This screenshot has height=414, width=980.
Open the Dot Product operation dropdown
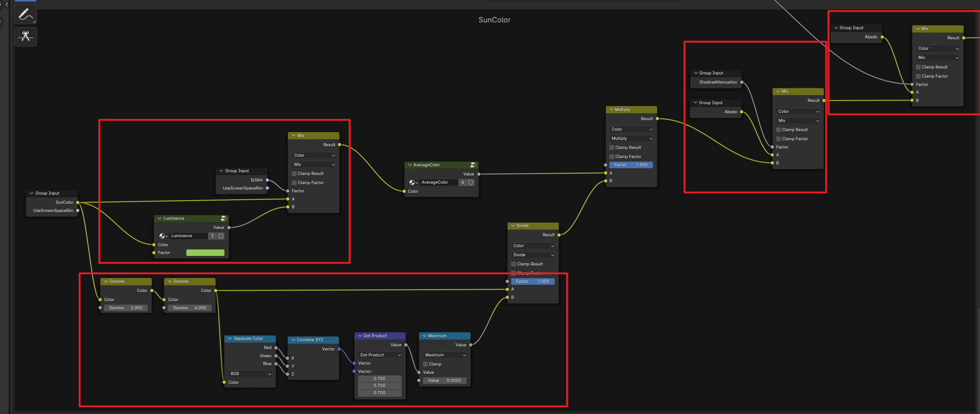[x=380, y=355]
